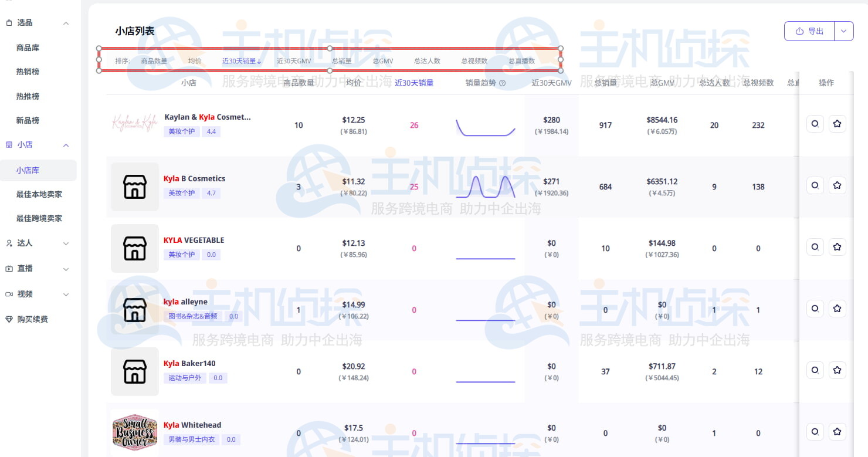Click the search-detail icon for KYLA VEGETABLE row
This screenshot has height=457, width=868.
pyautogui.click(x=815, y=247)
